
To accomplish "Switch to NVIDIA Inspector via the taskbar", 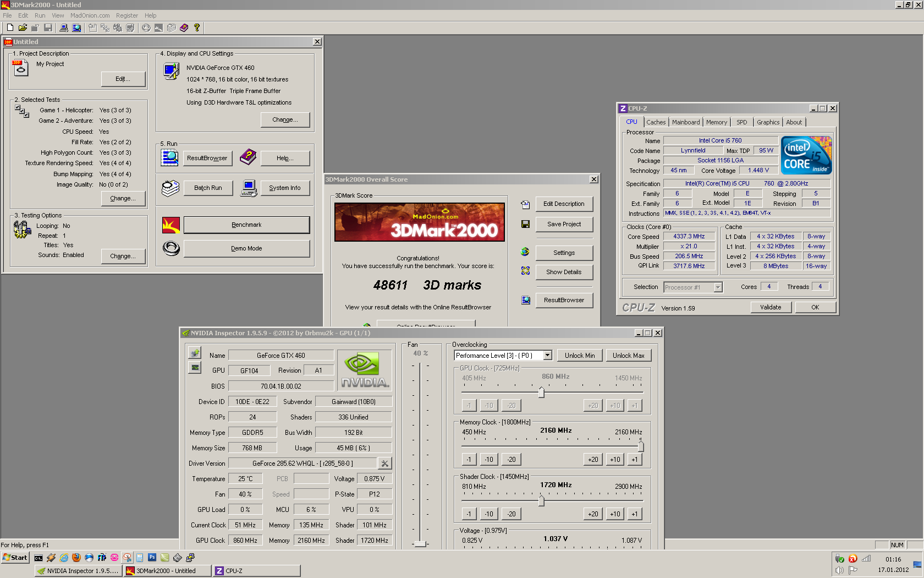I will (x=78, y=571).
